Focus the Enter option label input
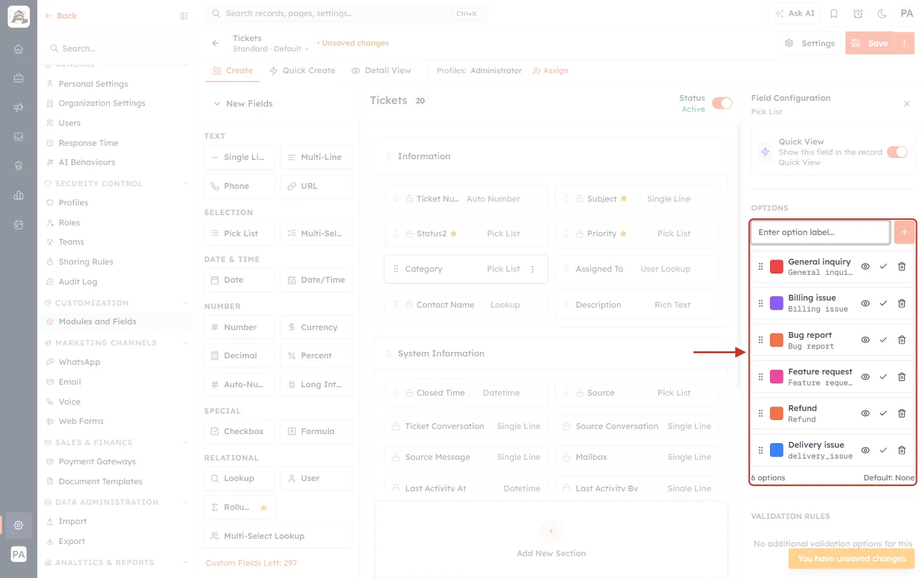Viewport: 924px width, 578px height. (821, 232)
